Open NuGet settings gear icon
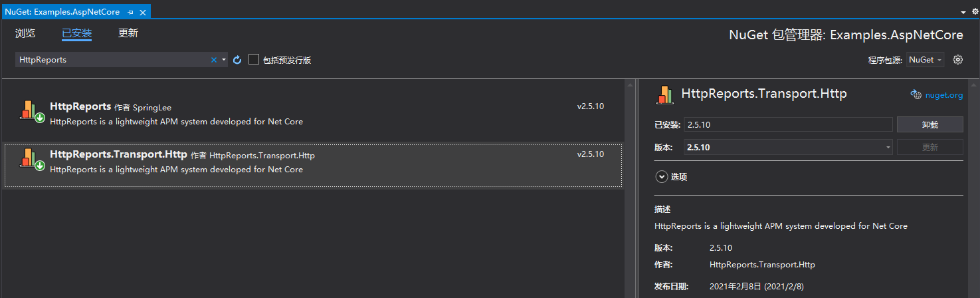 coord(957,60)
